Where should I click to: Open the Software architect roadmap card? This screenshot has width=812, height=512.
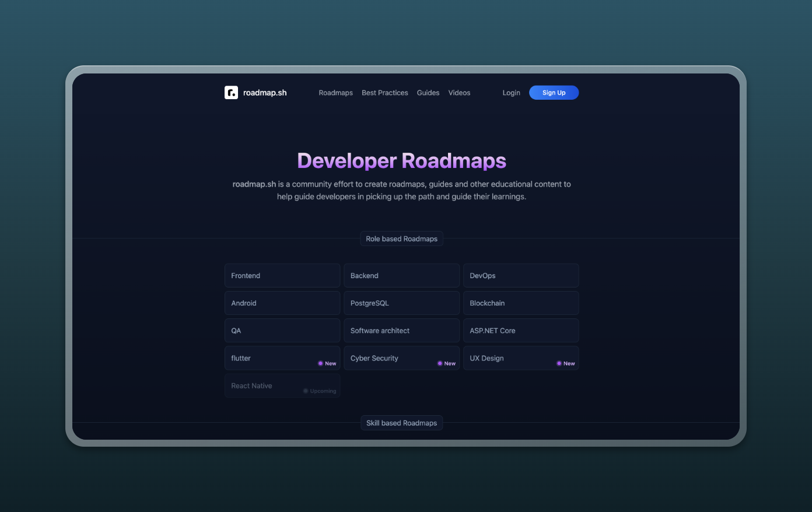click(x=401, y=331)
